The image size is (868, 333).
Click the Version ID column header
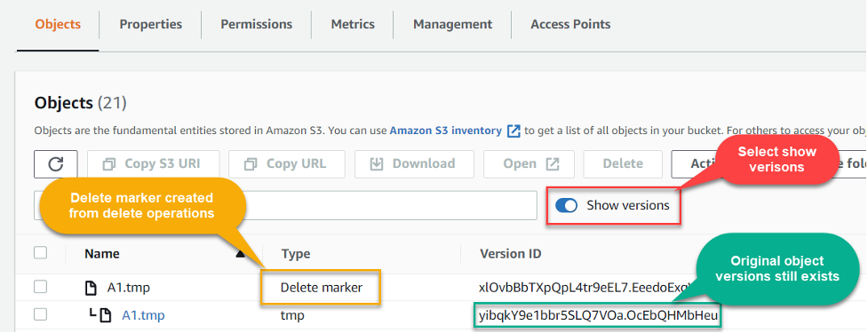[510, 254]
